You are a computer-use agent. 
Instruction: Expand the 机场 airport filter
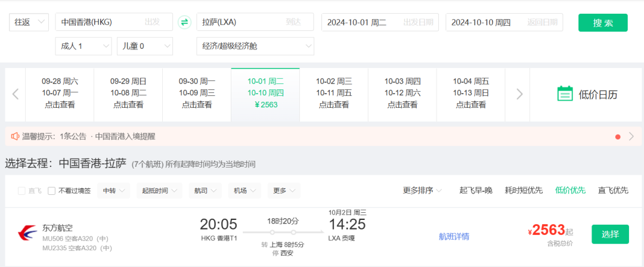tap(245, 191)
